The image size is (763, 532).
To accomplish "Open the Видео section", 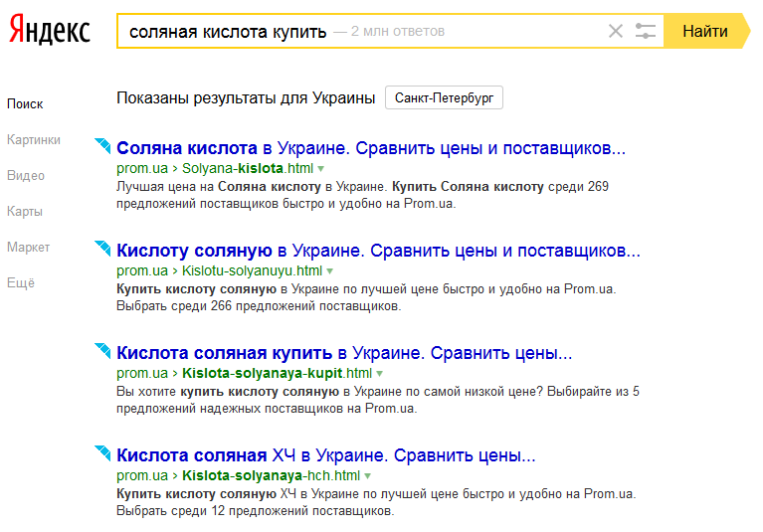I will (26, 176).
